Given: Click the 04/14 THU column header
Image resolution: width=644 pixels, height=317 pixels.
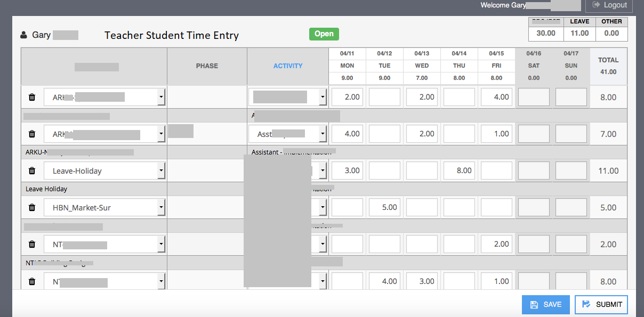Looking at the screenshot, I should coord(459,66).
